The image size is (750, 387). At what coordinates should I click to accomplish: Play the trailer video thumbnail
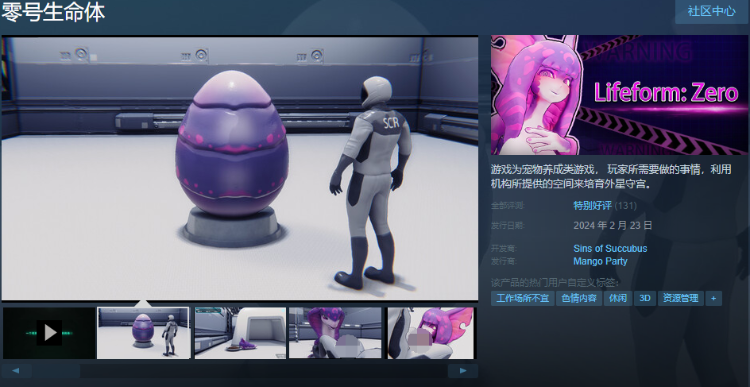(49, 333)
